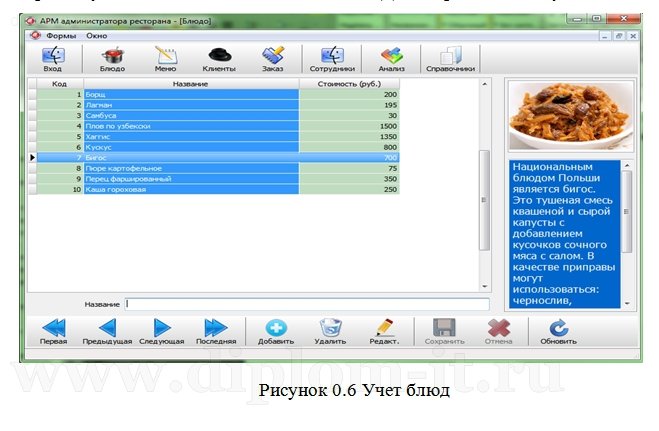
Task: Click the price cell 195
Action: [349, 105]
